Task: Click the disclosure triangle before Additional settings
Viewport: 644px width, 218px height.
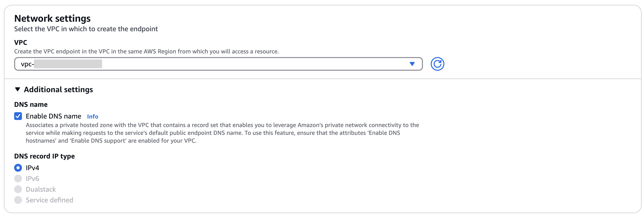Action: point(18,89)
